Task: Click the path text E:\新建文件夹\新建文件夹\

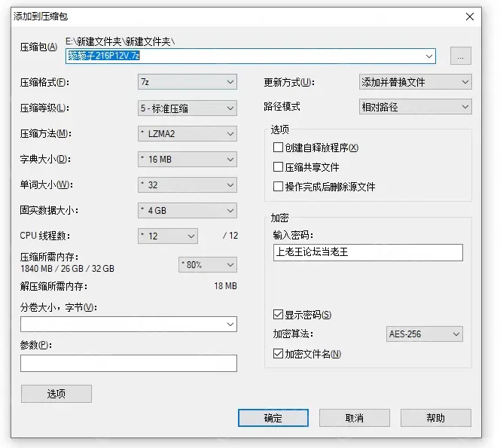Action: pyautogui.click(x=120, y=41)
